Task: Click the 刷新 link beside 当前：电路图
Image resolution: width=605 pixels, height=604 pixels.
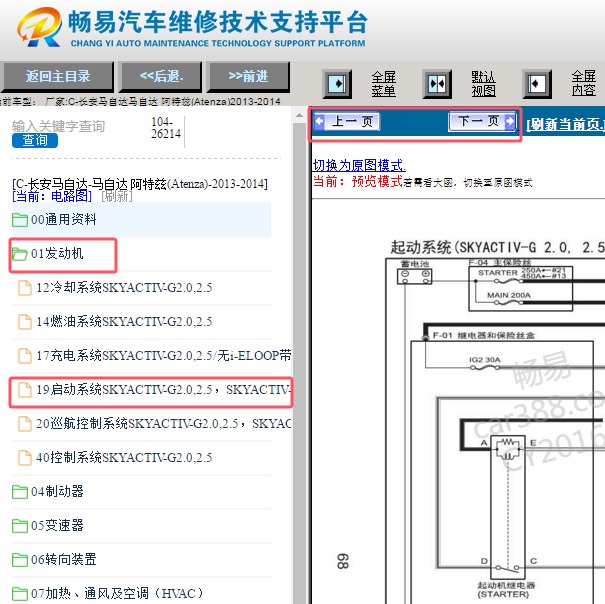Action: tap(117, 196)
